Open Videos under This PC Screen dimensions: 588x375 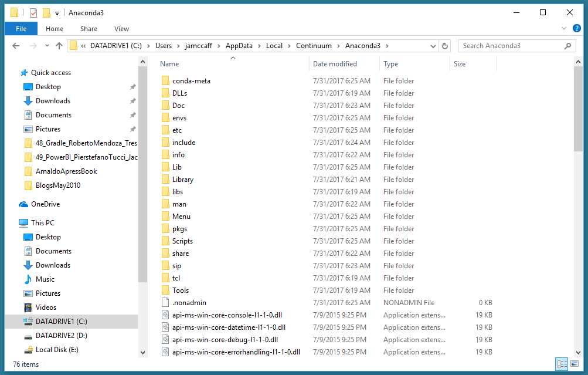pos(46,308)
